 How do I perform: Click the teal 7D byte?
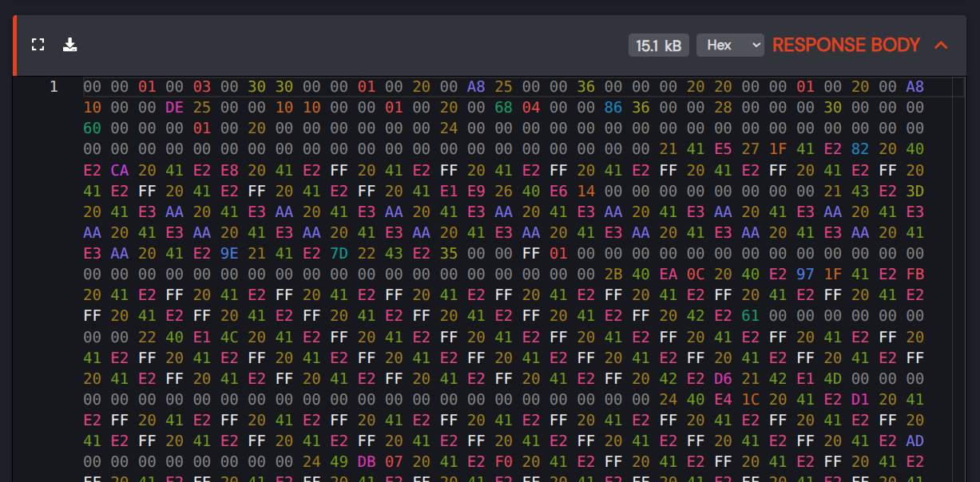click(339, 253)
